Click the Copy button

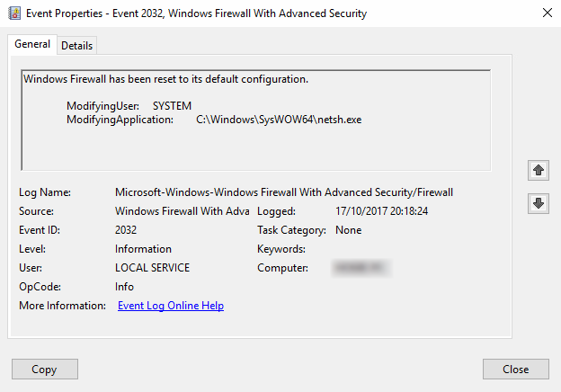45,370
